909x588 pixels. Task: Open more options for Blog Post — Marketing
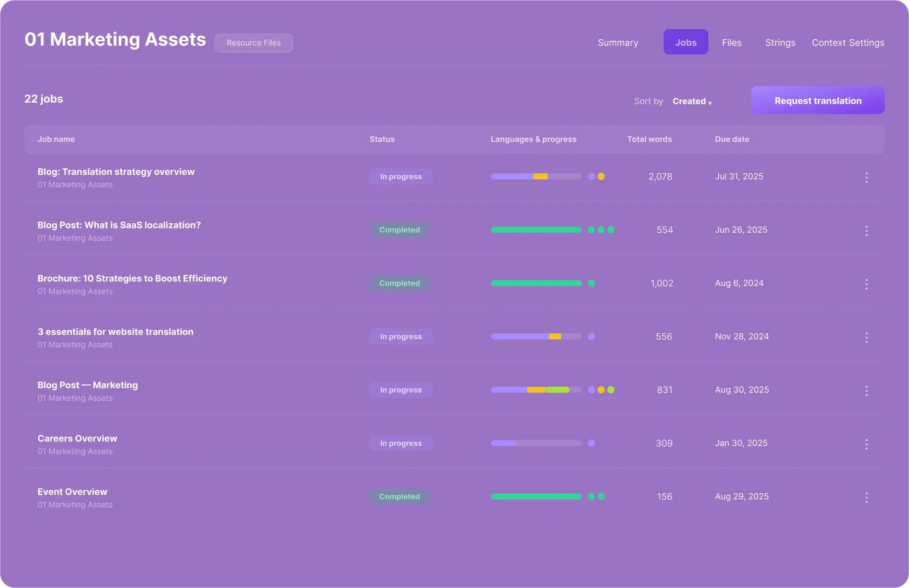(x=866, y=391)
